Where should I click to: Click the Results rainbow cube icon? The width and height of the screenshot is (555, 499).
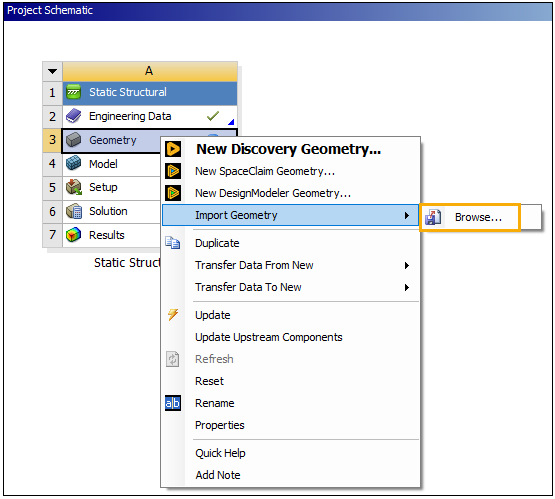pos(74,235)
